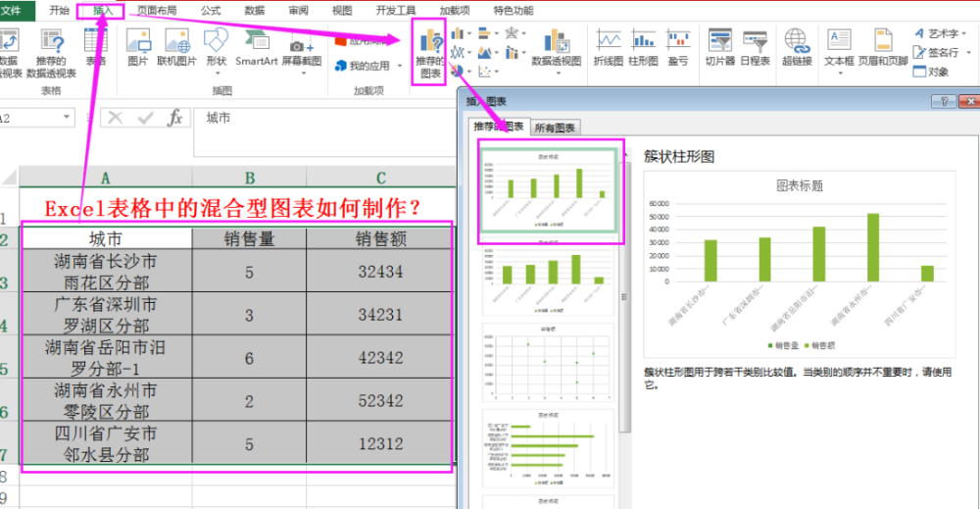Insert a column sparkline (柱形图)
Image resolution: width=980 pixels, height=509 pixels.
643,47
